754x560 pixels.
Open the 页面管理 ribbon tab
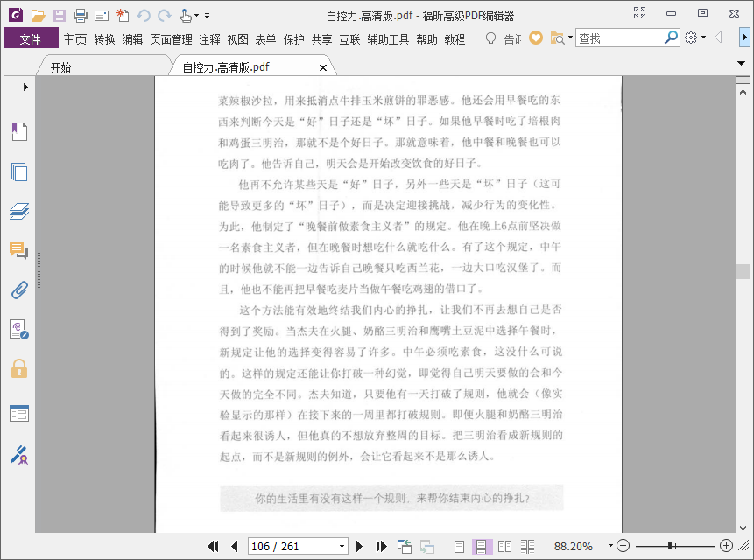tap(171, 39)
